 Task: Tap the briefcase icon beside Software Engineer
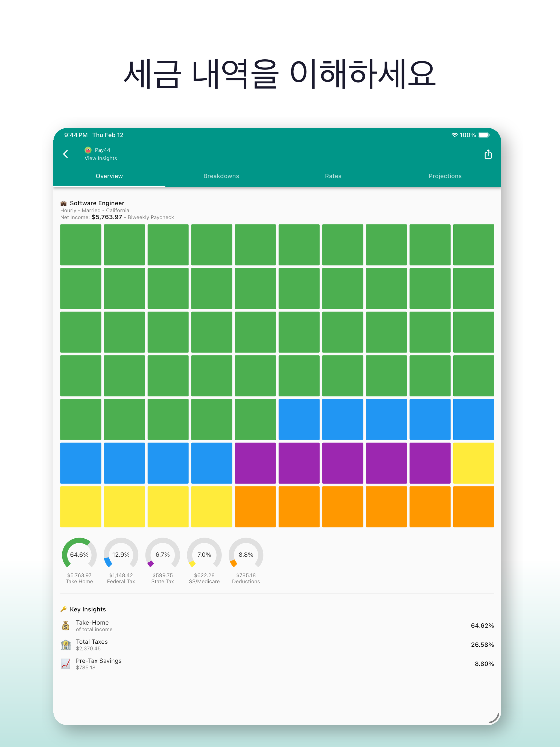click(63, 203)
